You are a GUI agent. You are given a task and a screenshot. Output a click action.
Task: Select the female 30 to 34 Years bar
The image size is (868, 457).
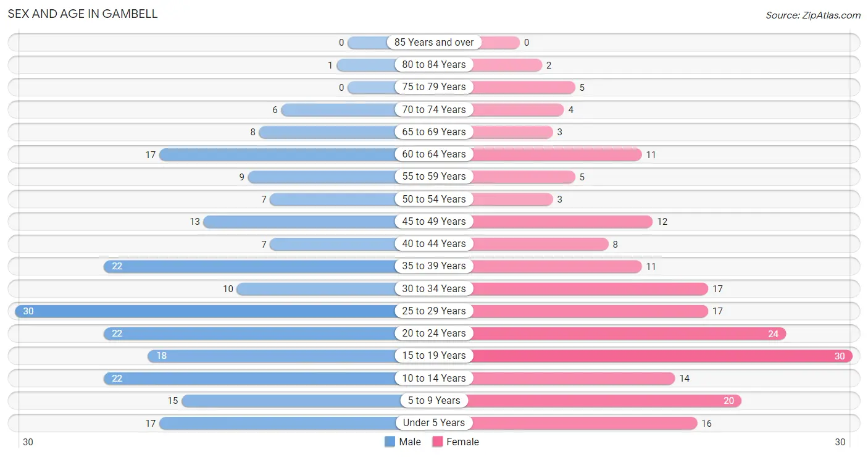[x=590, y=288]
